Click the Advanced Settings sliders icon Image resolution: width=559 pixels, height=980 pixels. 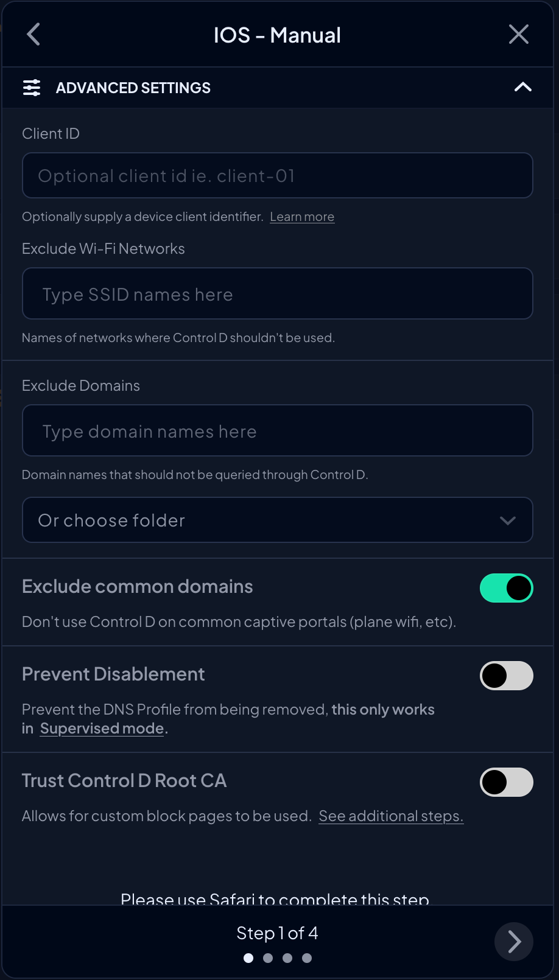coord(32,88)
